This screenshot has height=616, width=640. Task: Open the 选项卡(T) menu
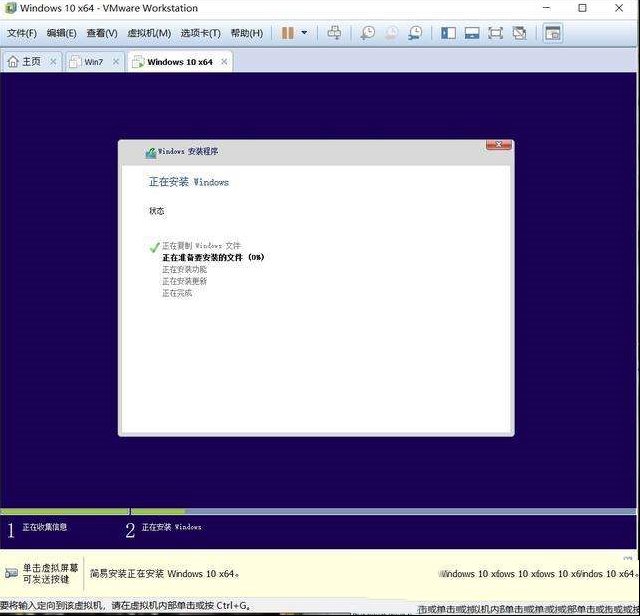click(x=200, y=33)
